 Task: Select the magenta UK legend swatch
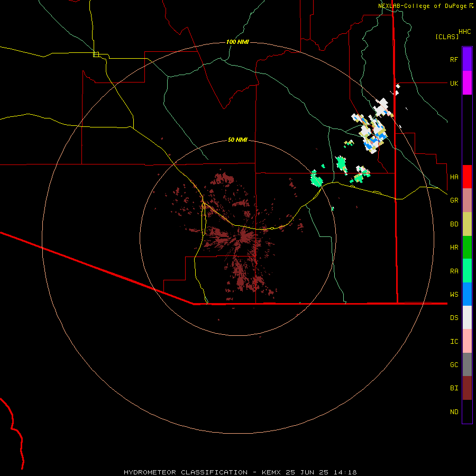(467, 83)
